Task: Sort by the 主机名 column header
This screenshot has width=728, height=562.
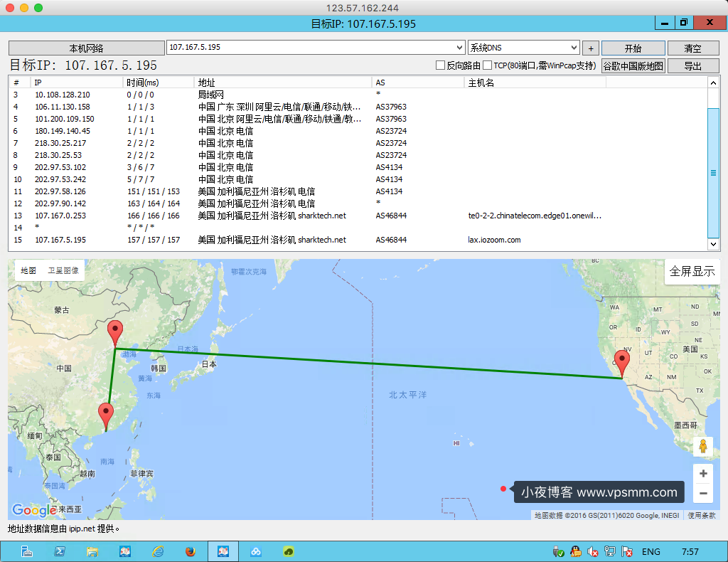Action: 535,83
